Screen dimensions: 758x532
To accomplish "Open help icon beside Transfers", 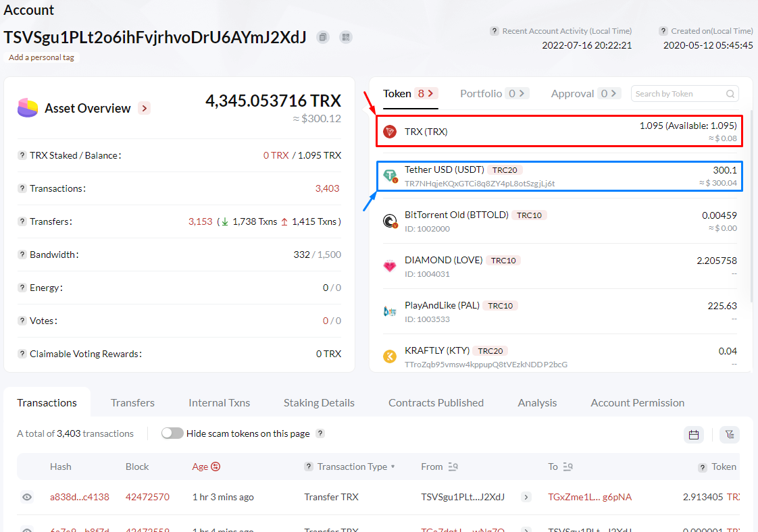I will point(22,221).
